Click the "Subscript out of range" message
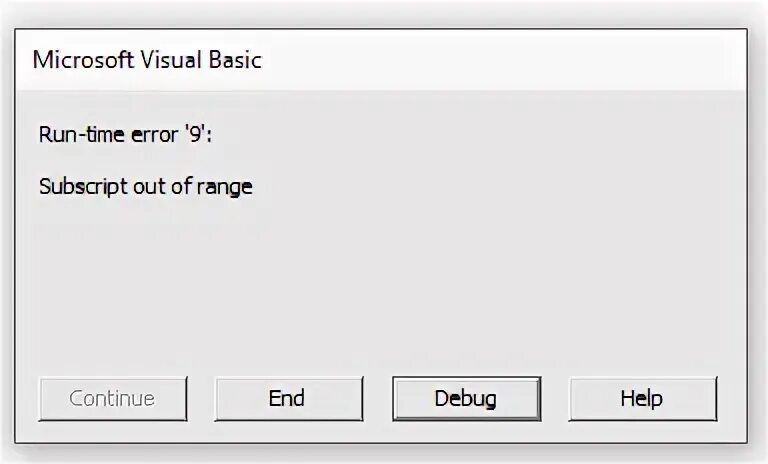768x464 pixels. point(145,186)
